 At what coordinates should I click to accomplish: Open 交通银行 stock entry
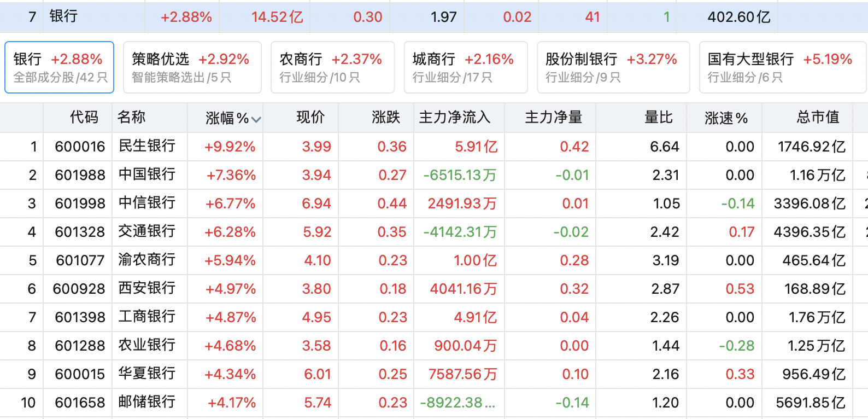pos(146,231)
